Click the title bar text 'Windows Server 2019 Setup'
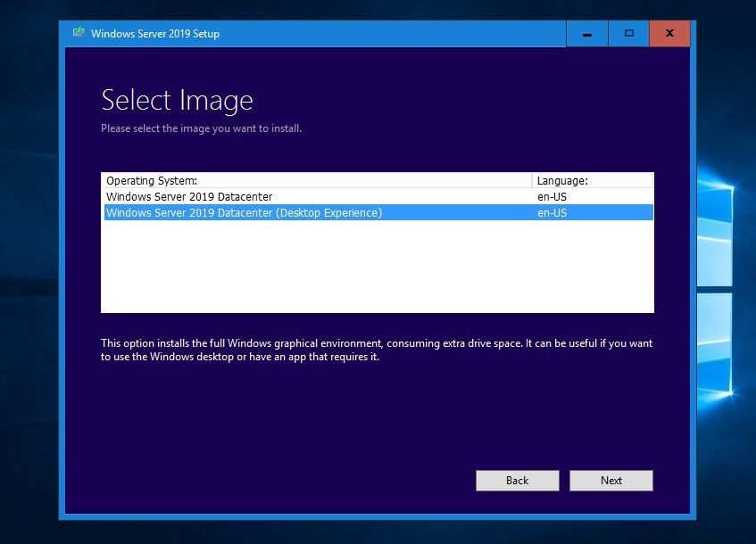 pyautogui.click(x=154, y=33)
